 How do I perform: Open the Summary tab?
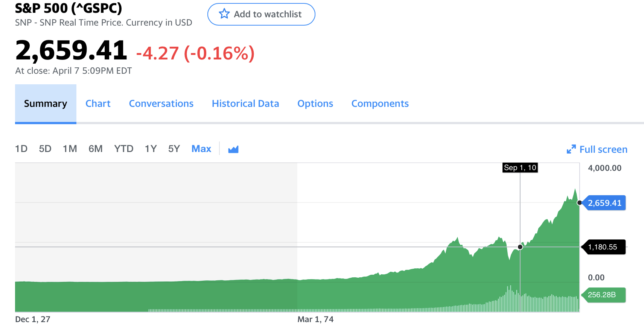pos(46,103)
